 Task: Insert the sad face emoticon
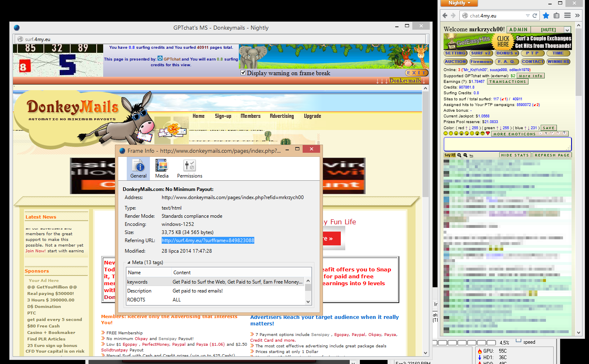472,133
